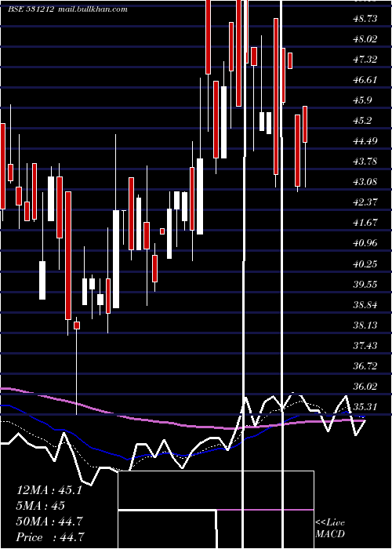Select the 36.02 price axis label
The width and height of the screenshot is (392, 549).
point(365,387)
